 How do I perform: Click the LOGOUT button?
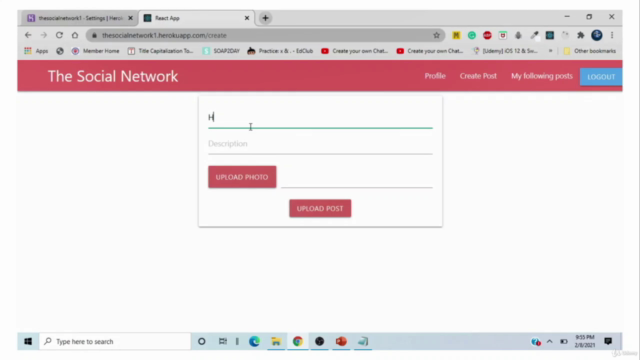coord(601,77)
